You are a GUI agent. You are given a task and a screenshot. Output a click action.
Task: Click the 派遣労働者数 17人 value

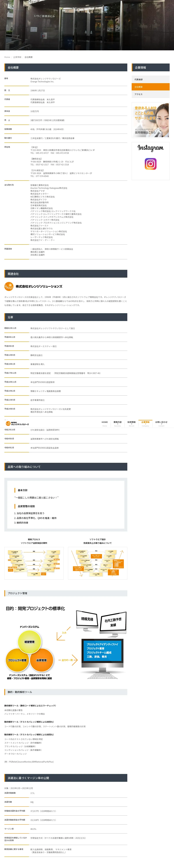click(32, 793)
